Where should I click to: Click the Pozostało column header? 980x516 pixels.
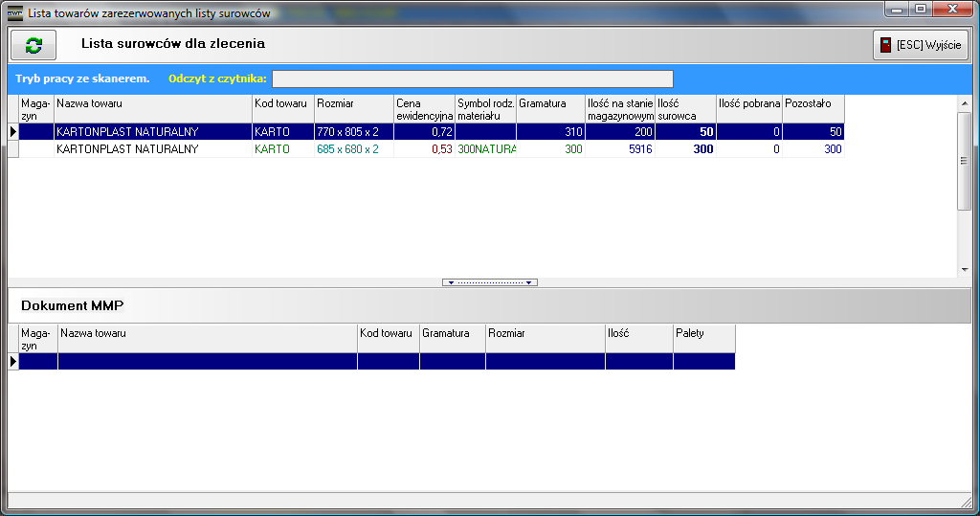[813, 108]
